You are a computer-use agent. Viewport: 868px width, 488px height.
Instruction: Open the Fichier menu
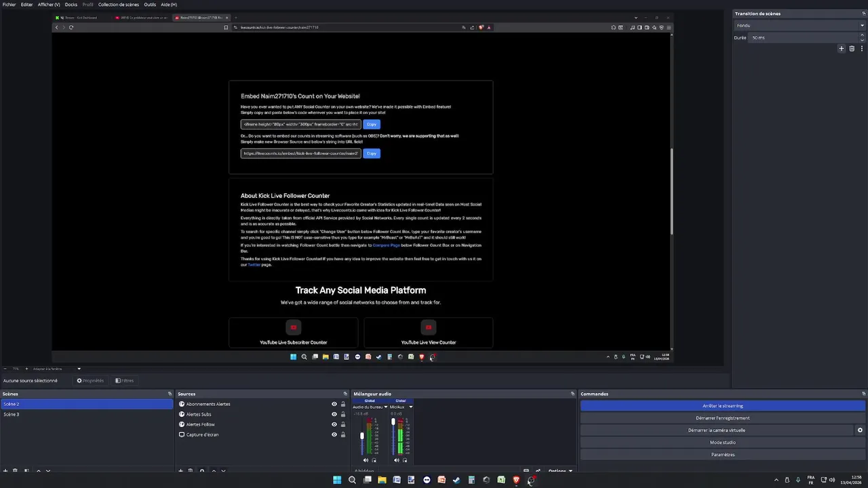[x=9, y=5]
